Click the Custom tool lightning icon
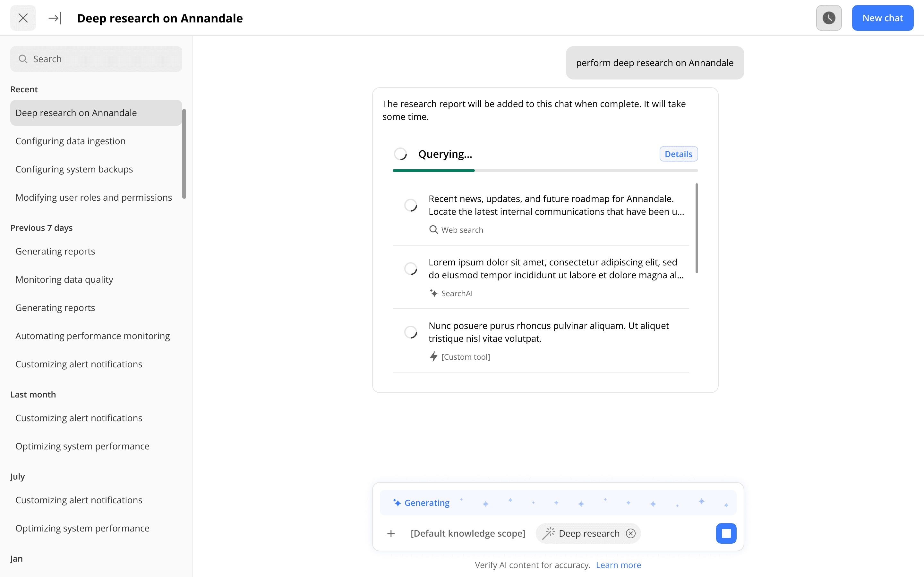The height and width of the screenshot is (577, 924). (433, 356)
